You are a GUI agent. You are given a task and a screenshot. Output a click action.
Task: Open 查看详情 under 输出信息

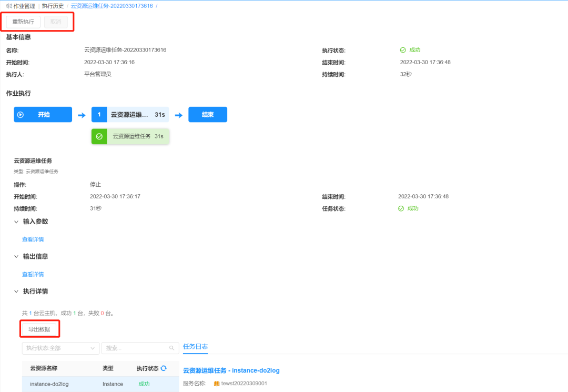click(x=32, y=274)
